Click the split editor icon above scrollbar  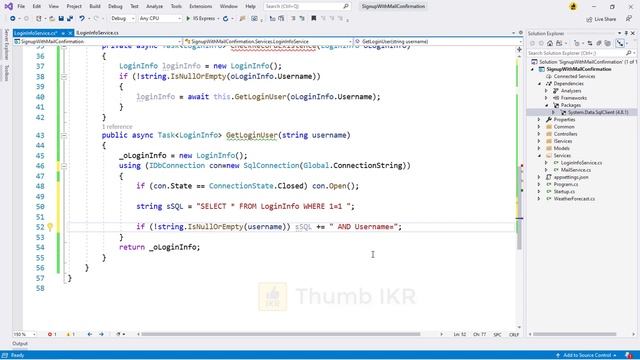pyautogui.click(x=519, y=49)
